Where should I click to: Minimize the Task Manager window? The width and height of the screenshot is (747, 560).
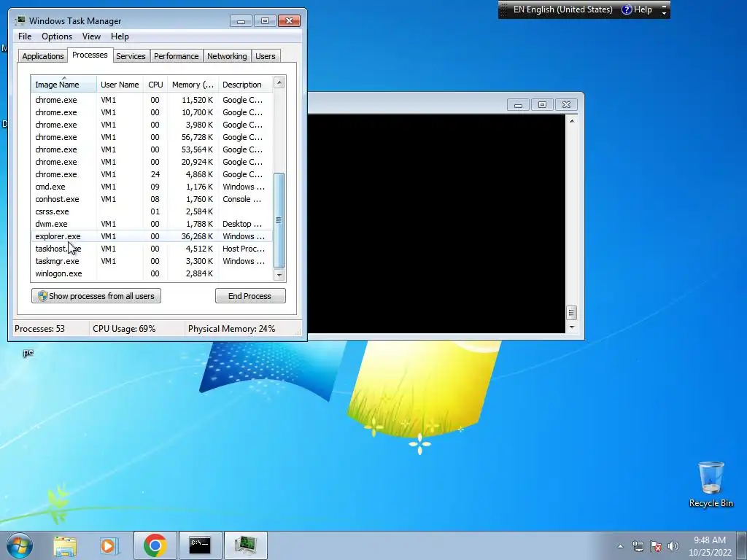pos(241,21)
